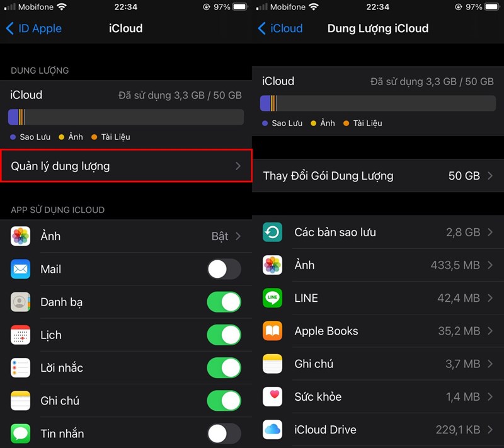This screenshot has width=504, height=448.
Task: Tap the Các bản sao lưu backup icon
Action: [273, 232]
